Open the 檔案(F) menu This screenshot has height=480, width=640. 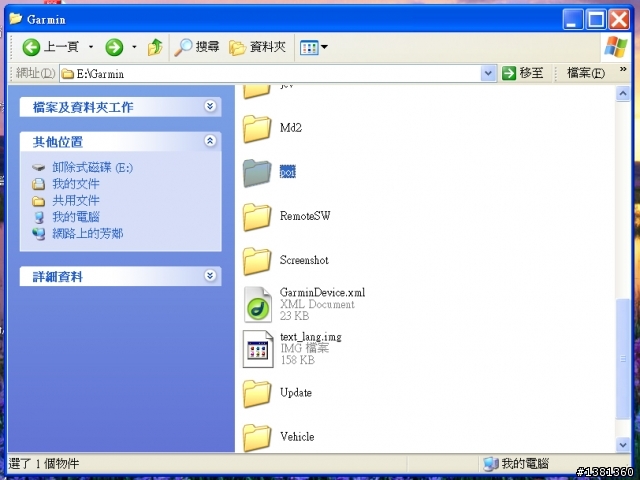pos(586,73)
